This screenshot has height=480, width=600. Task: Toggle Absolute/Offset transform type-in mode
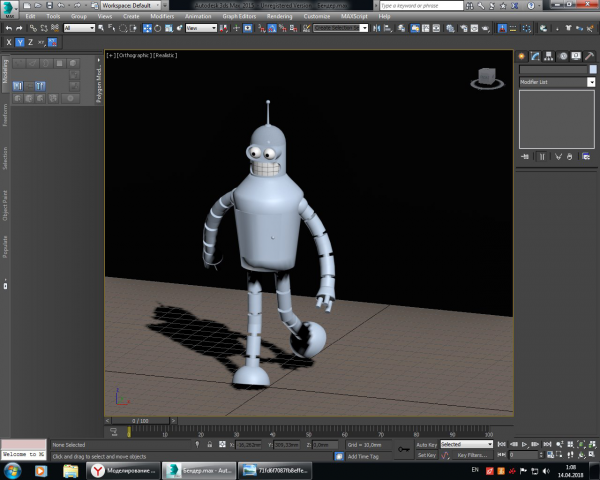click(222, 444)
